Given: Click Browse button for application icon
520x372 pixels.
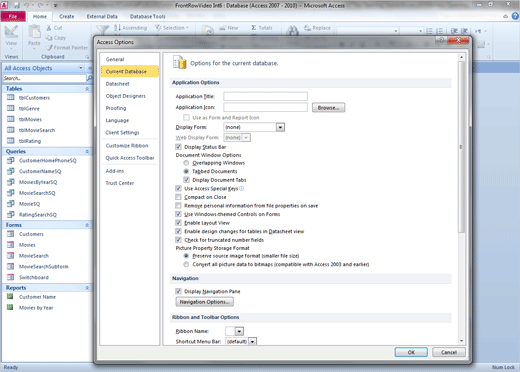Looking at the screenshot, I should coord(328,108).
